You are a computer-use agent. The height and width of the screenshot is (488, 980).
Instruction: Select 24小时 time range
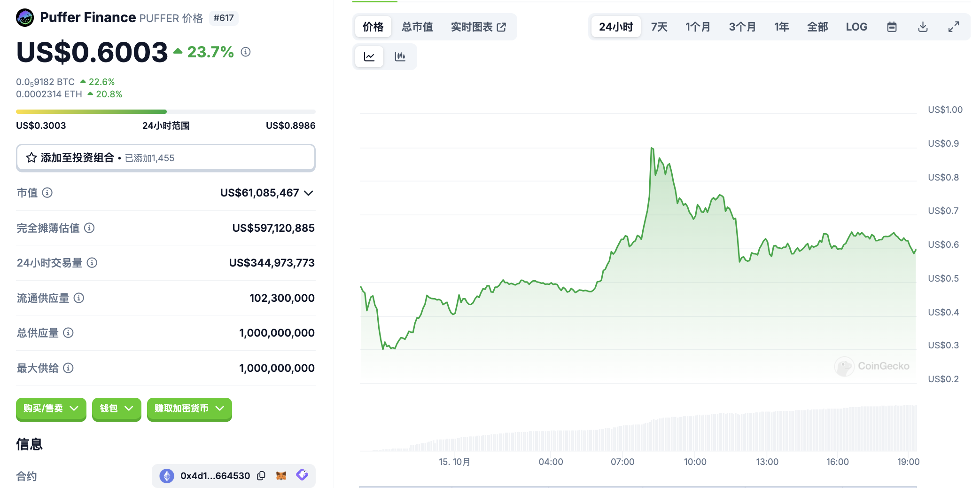[616, 27]
